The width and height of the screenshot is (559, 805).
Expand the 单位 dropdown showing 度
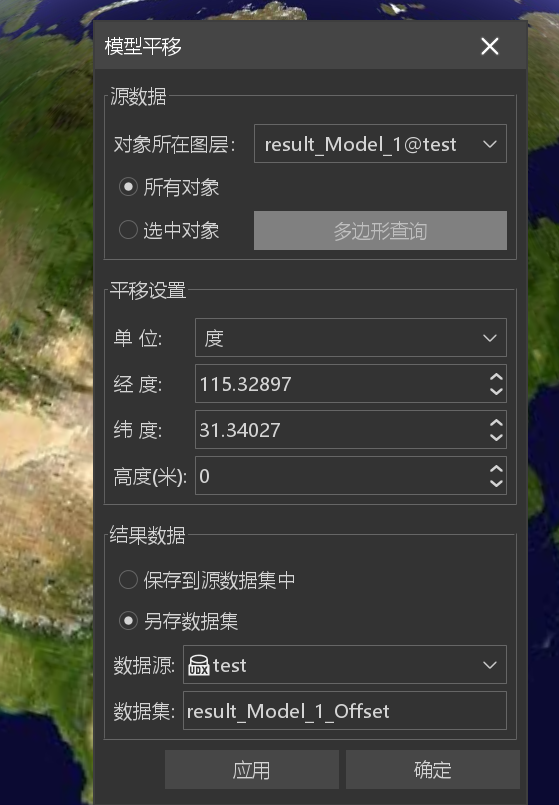(351, 338)
